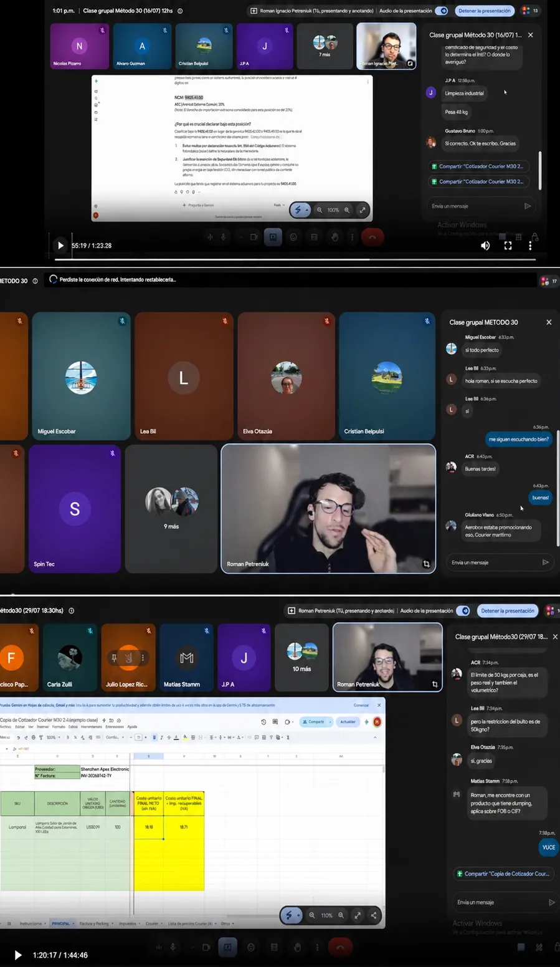The width and height of the screenshot is (560, 967).
Task: Open the Sheets fill color swatch
Action: click(x=185, y=737)
